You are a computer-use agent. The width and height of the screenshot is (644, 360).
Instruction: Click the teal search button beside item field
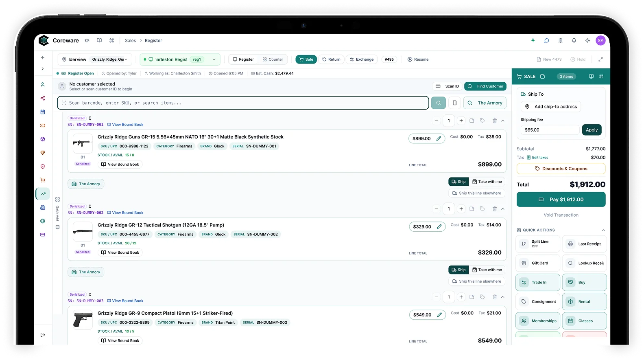[439, 103]
